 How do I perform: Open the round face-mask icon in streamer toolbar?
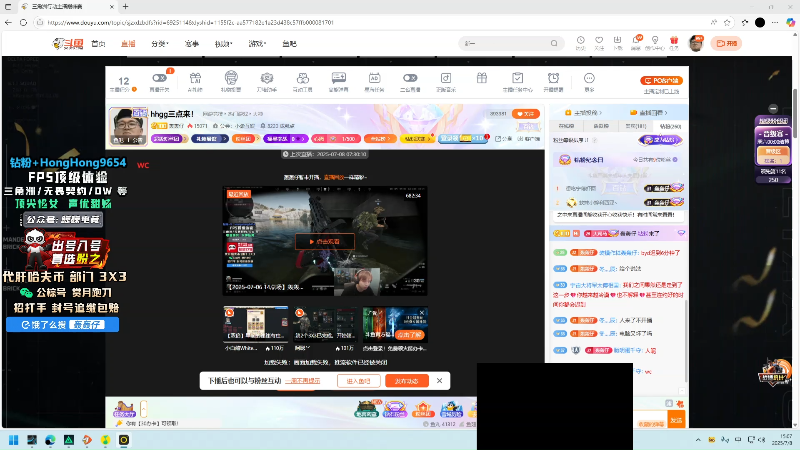coord(231,78)
